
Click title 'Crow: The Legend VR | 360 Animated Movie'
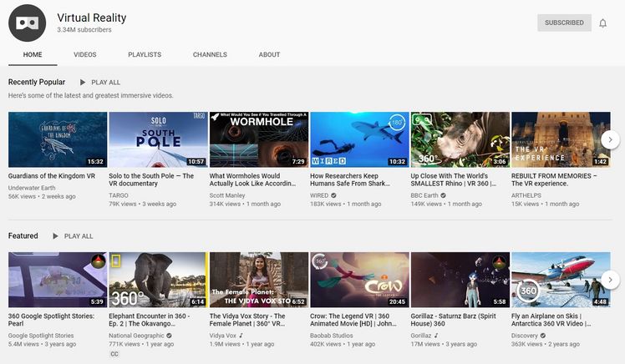click(353, 320)
